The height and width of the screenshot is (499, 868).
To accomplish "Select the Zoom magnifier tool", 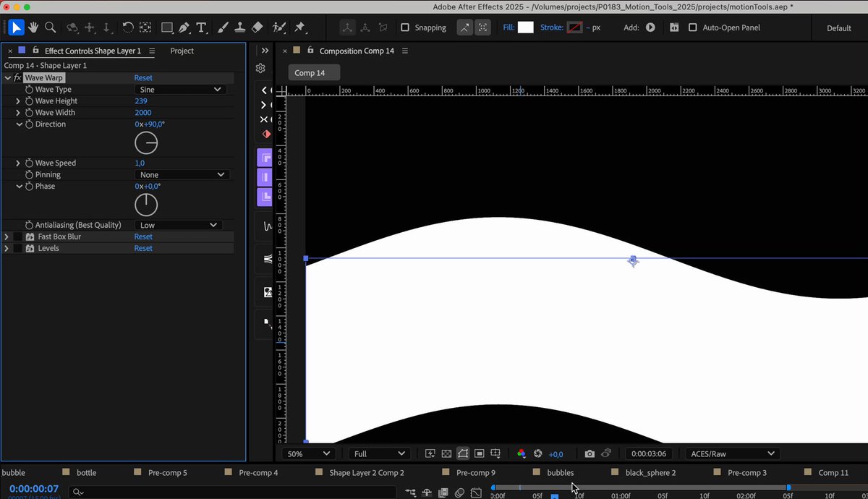I will 51,27.
